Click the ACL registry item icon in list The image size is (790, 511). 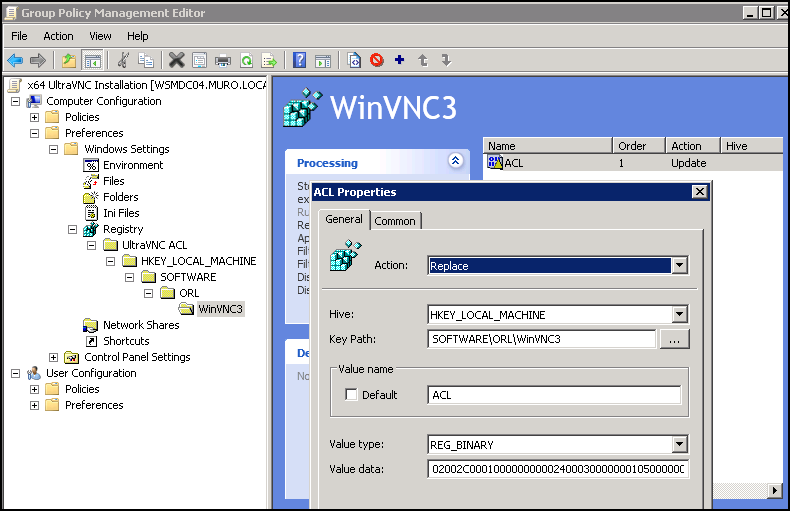[x=495, y=162]
